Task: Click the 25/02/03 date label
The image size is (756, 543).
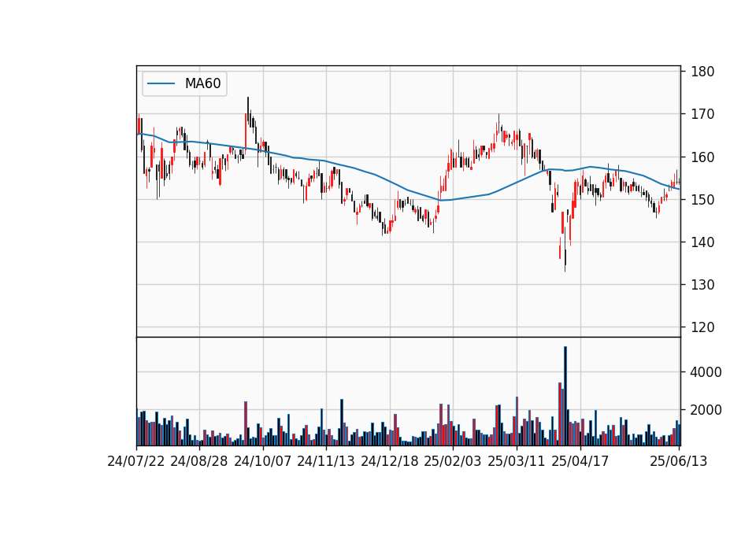Action: pyautogui.click(x=453, y=461)
